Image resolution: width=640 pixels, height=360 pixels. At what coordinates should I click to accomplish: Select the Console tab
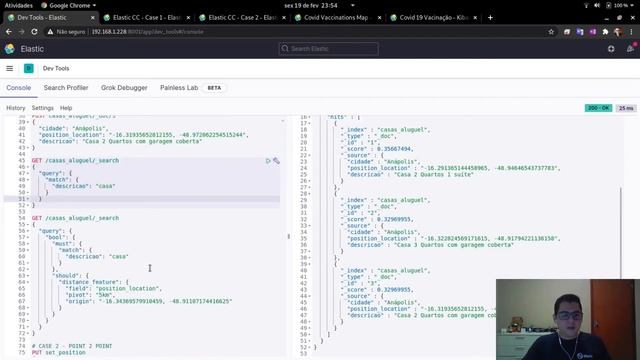tap(18, 88)
